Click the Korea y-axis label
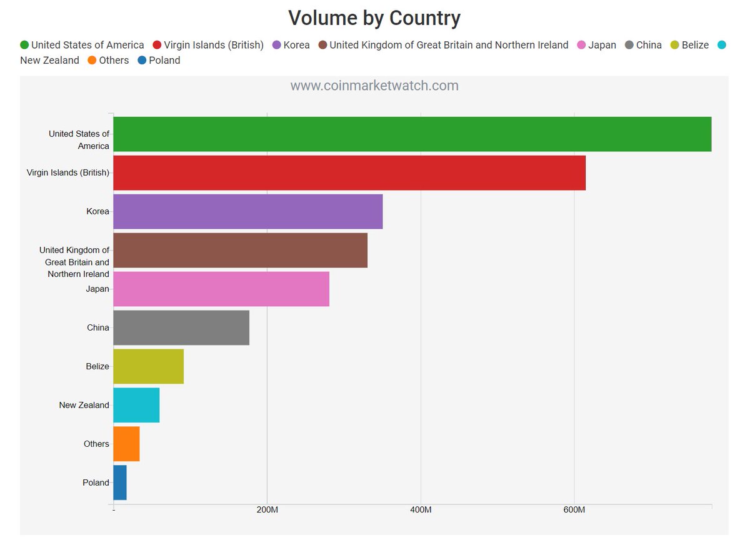This screenshot has width=750, height=560. [x=98, y=211]
